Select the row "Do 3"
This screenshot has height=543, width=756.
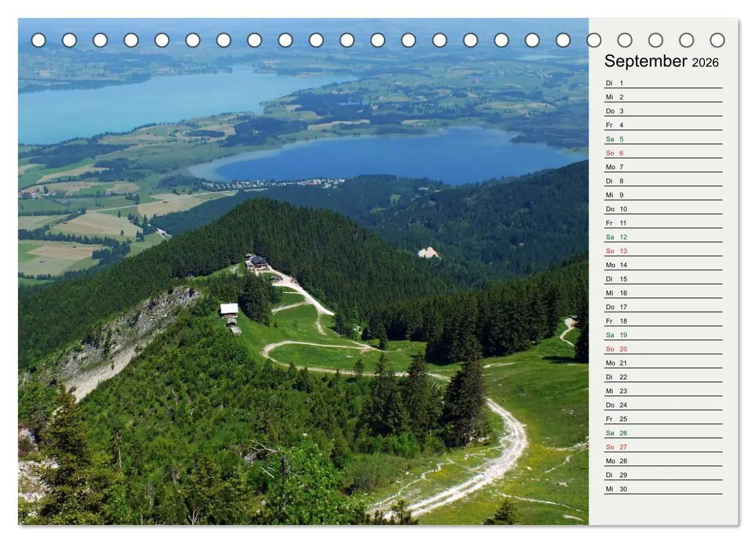(x=663, y=111)
